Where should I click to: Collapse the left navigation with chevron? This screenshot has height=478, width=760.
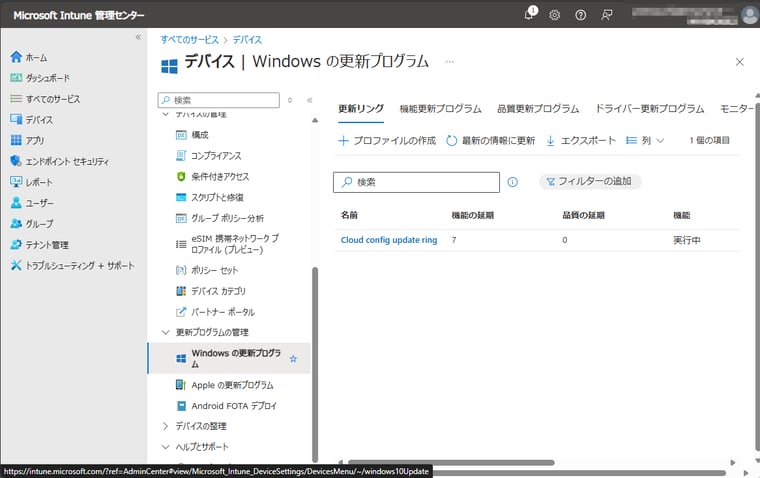click(x=138, y=37)
